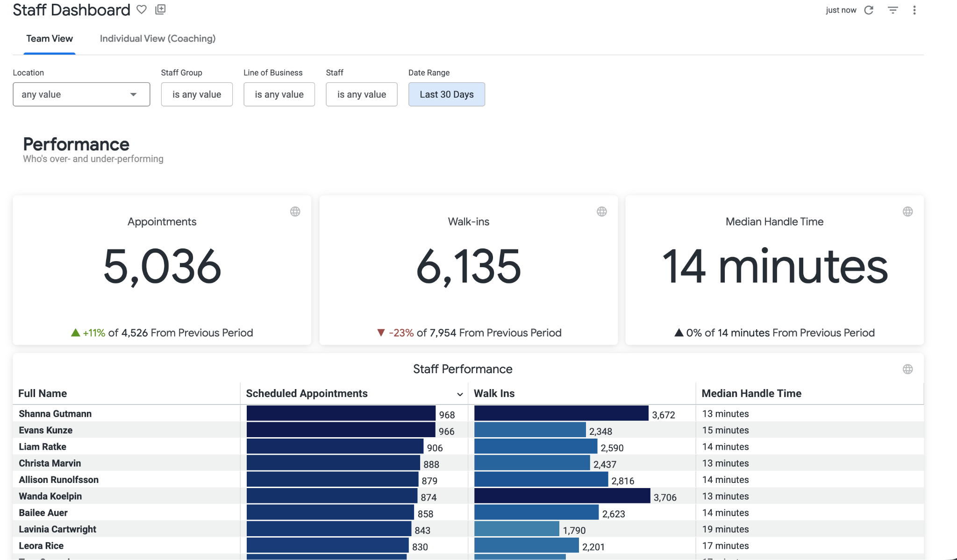957x560 pixels.
Task: Click +11% of 4,526 comparison text
Action: click(x=162, y=333)
